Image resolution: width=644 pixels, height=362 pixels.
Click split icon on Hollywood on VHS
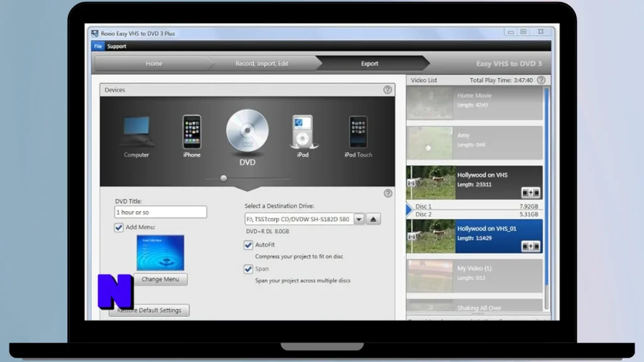point(531,192)
